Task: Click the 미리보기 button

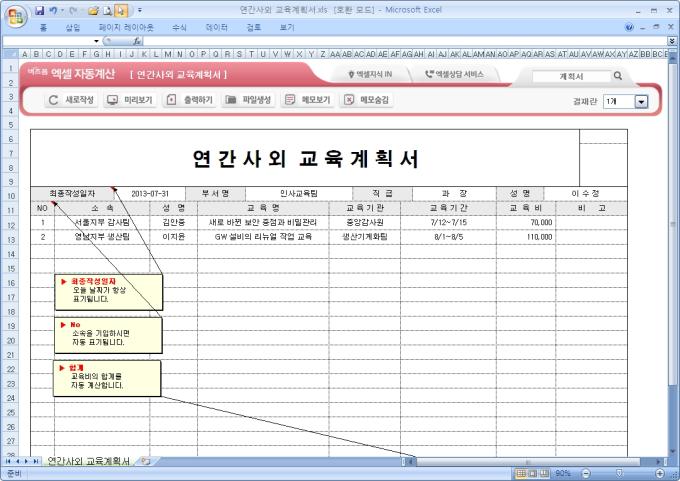Action: click(x=129, y=100)
